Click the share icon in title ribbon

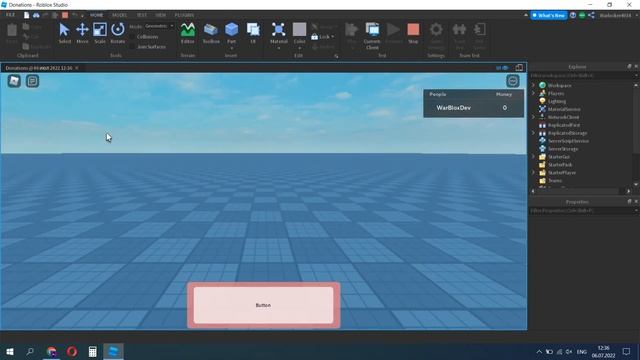pos(591,15)
